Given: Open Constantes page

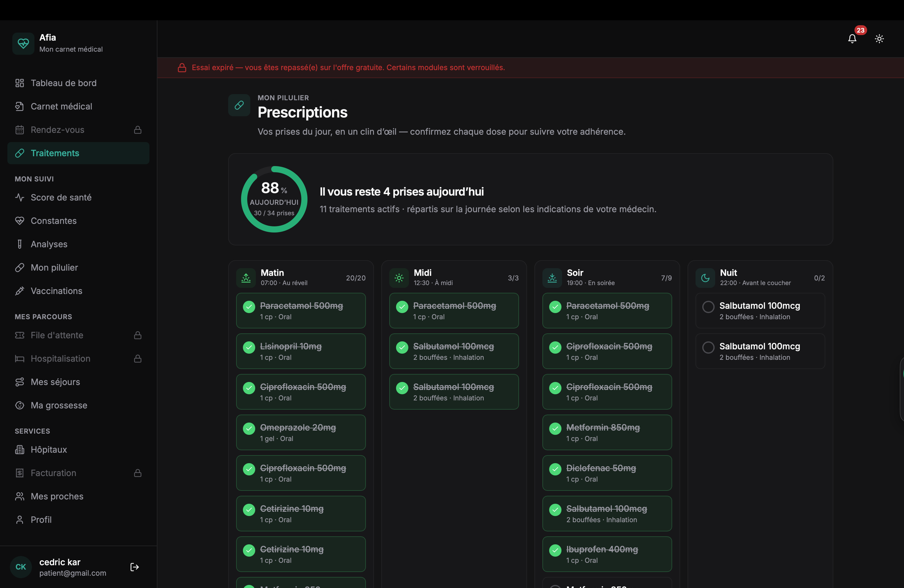Looking at the screenshot, I should (x=78, y=221).
